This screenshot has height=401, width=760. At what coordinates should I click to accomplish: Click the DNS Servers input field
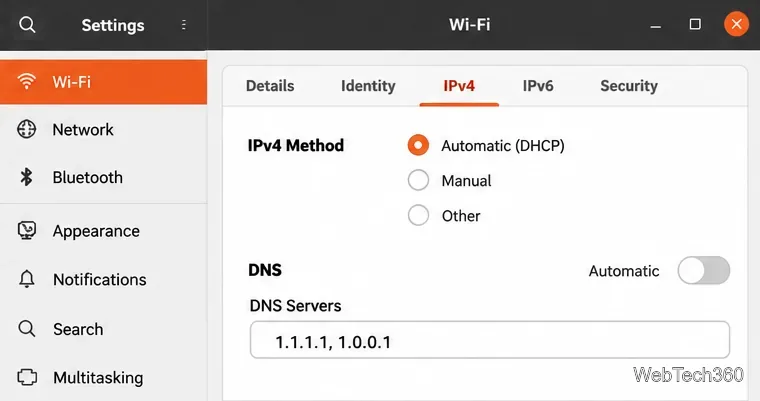click(x=490, y=340)
